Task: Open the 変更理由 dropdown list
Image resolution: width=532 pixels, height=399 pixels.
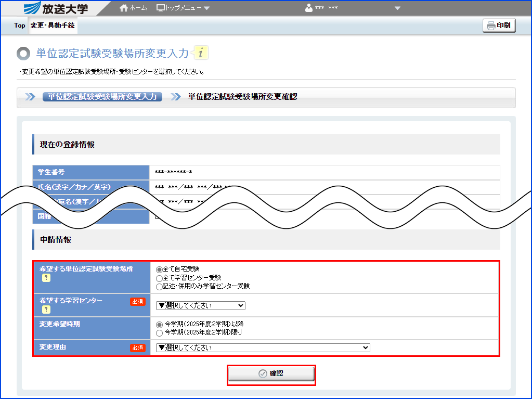Action: coord(263,347)
